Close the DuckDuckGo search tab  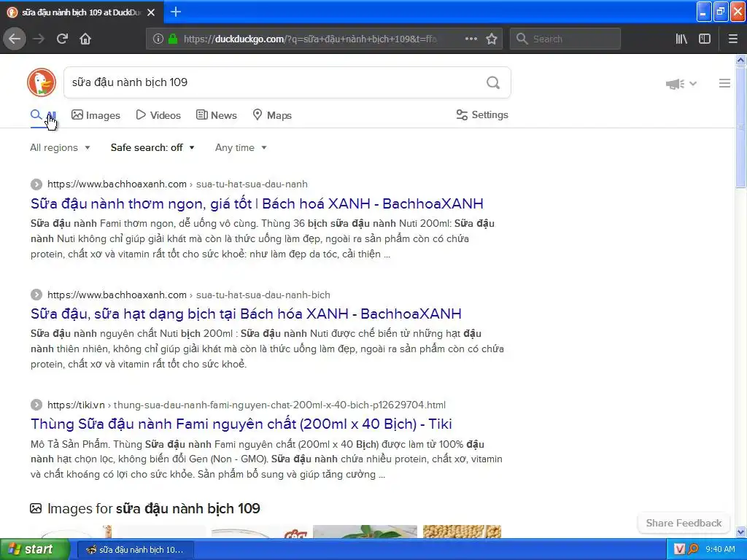[151, 12]
